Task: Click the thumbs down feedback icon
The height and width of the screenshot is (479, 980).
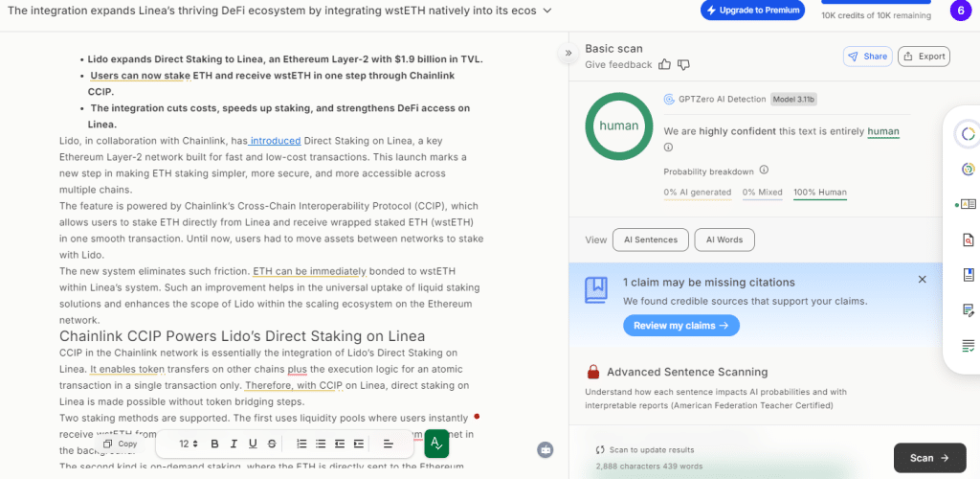Action: click(684, 64)
